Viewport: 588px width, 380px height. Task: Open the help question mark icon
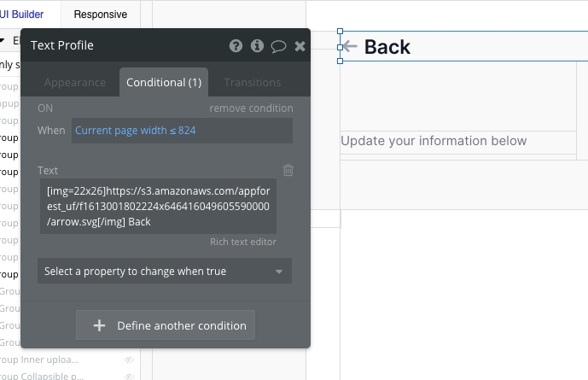click(x=236, y=46)
